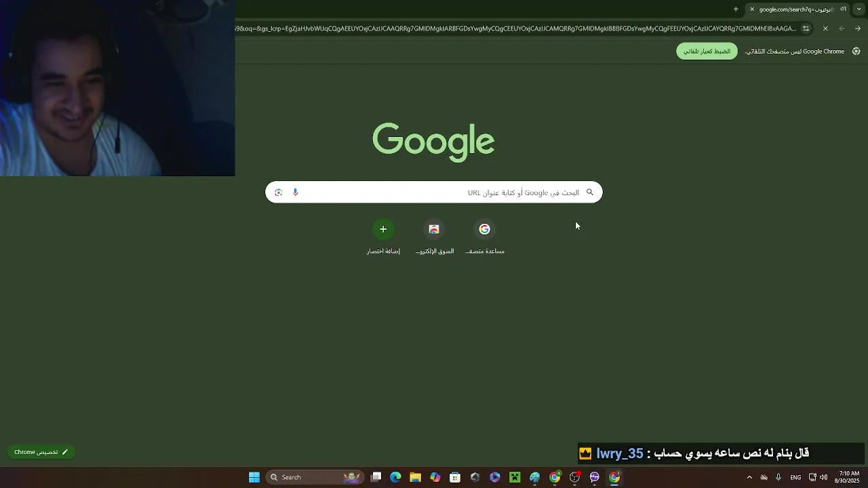The width and height of the screenshot is (868, 488).
Task: Switch to the active Chrome window in taskbar
Action: [x=614, y=477]
